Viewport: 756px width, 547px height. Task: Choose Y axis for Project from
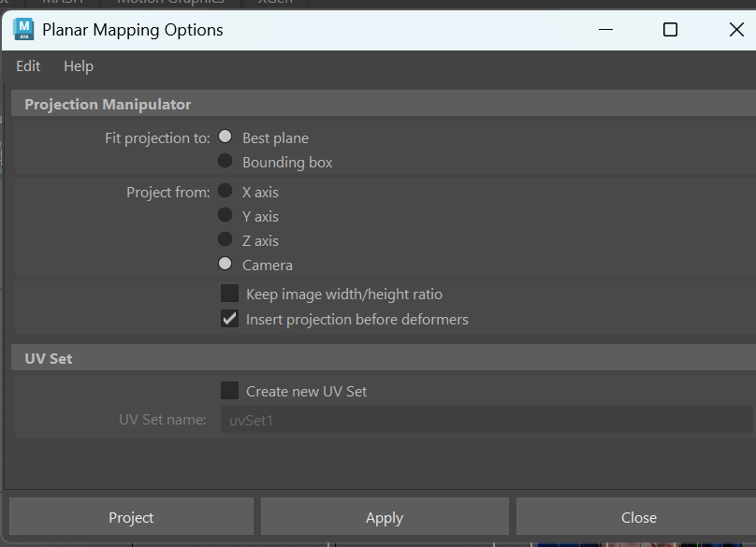point(225,215)
